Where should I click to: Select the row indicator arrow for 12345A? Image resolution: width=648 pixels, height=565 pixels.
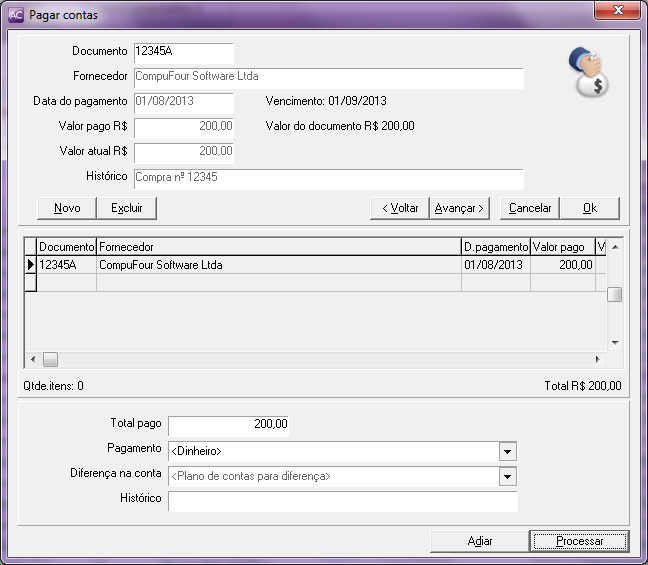click(x=30, y=265)
